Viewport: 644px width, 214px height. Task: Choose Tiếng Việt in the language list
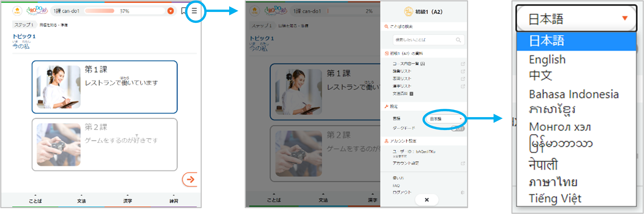[x=555, y=198]
